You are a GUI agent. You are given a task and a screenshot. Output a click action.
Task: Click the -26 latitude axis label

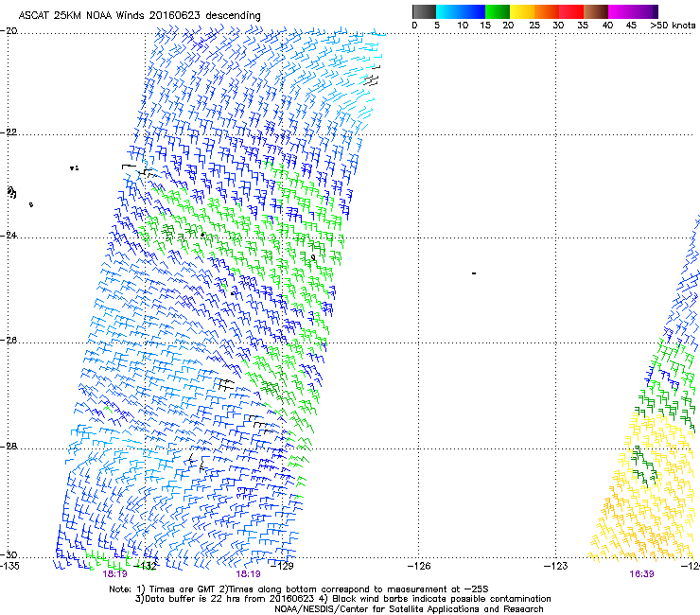point(9,341)
